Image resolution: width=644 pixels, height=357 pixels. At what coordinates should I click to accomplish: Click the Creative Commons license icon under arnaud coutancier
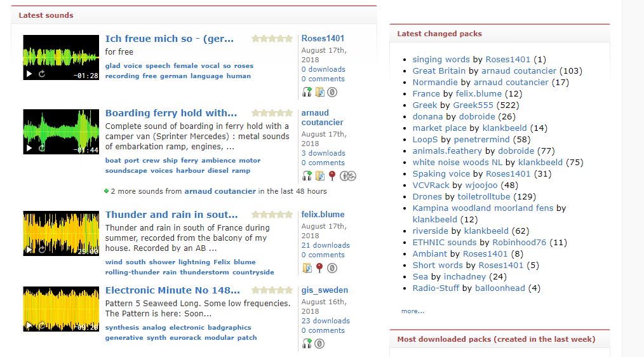pos(348,176)
